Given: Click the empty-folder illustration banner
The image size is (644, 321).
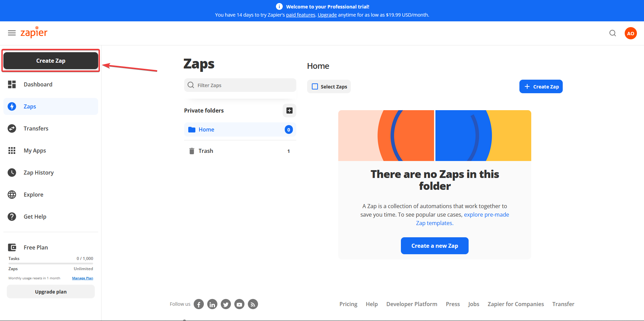Looking at the screenshot, I should 434,136.
